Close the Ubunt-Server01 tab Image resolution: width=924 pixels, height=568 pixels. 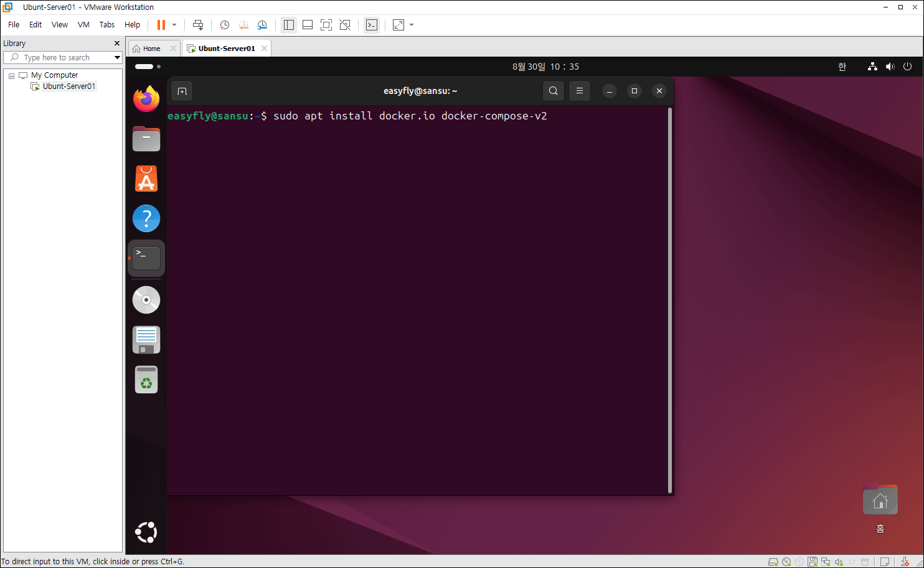[265, 49]
